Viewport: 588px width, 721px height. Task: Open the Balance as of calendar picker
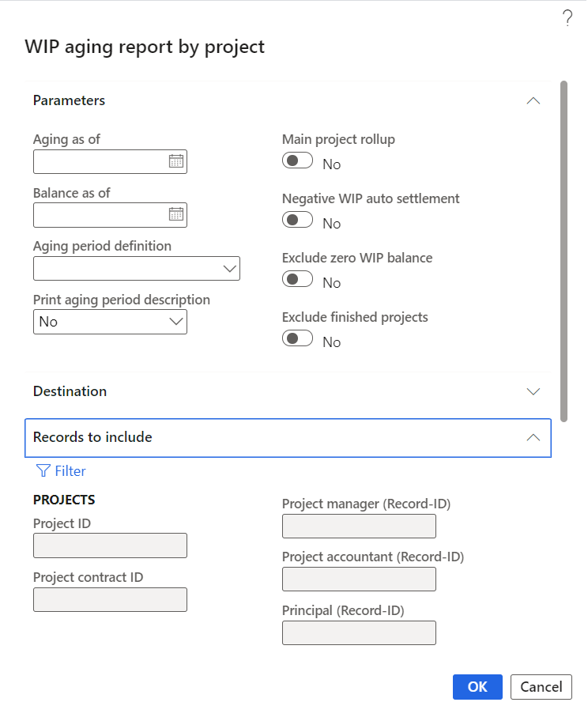(176, 214)
